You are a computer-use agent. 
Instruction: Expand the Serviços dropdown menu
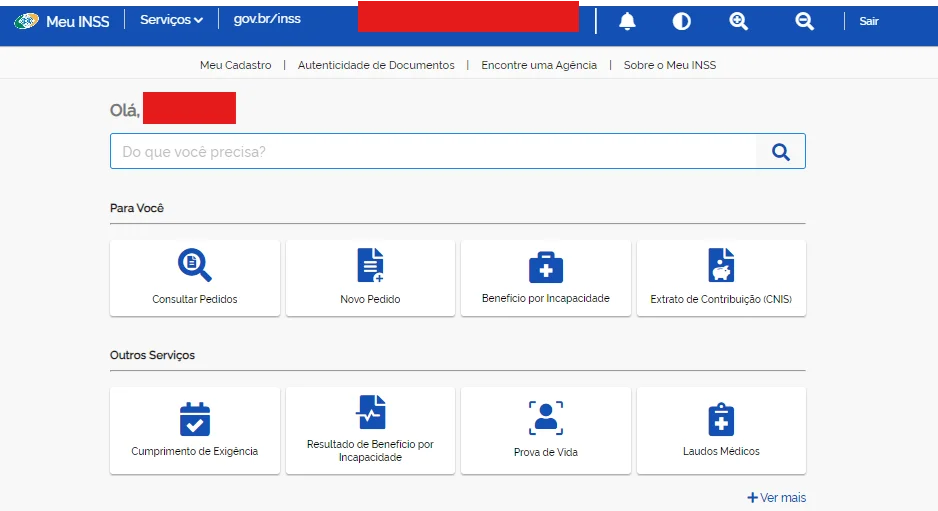(x=171, y=20)
